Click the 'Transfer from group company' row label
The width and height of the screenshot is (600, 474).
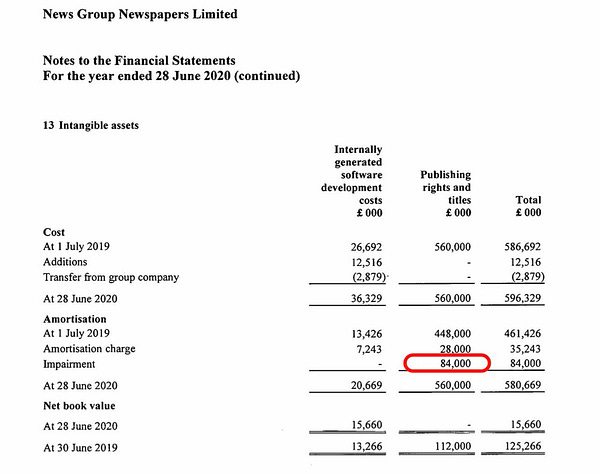click(111, 277)
